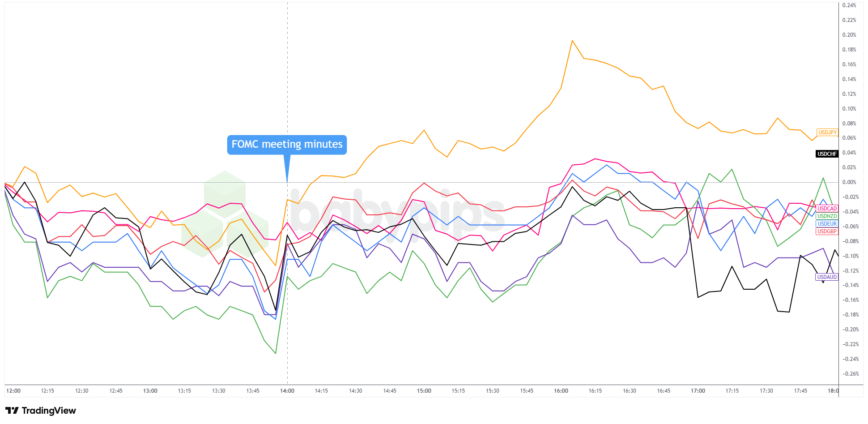Click the -0.26% price axis label

point(850,374)
